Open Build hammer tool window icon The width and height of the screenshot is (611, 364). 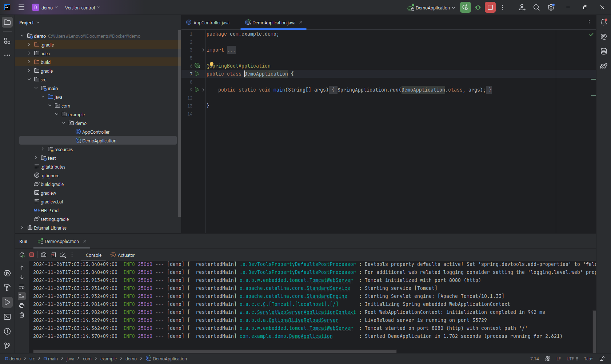tap(7, 288)
